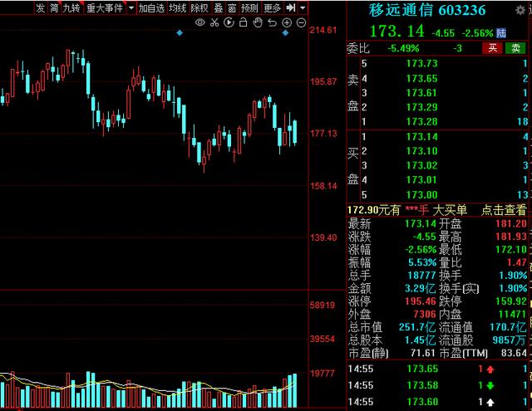Click the 最高 value 181.93
This screenshot has height=411, width=532.
(511, 237)
